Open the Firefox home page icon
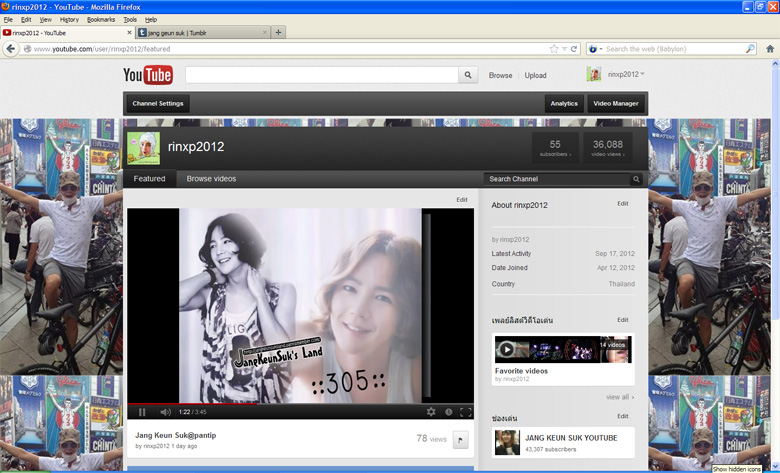The image size is (780, 473). click(x=770, y=49)
